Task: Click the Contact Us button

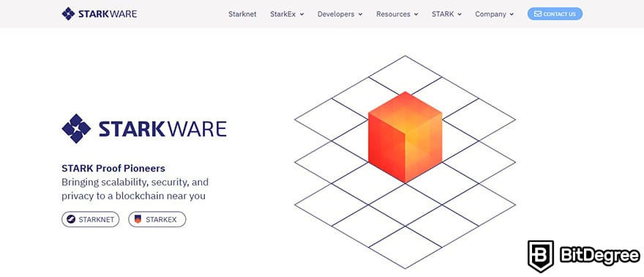Action: pos(555,14)
